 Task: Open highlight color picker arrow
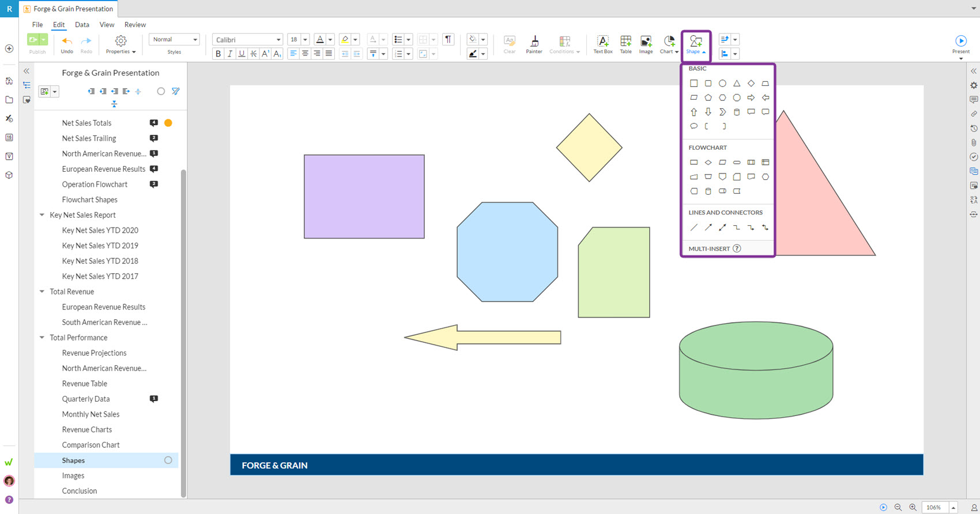355,39
